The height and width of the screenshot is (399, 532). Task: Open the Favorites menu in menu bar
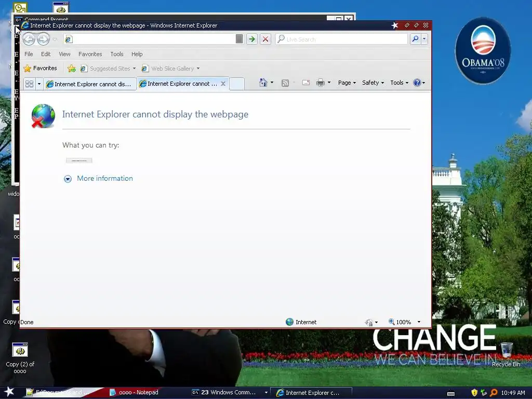pyautogui.click(x=90, y=54)
